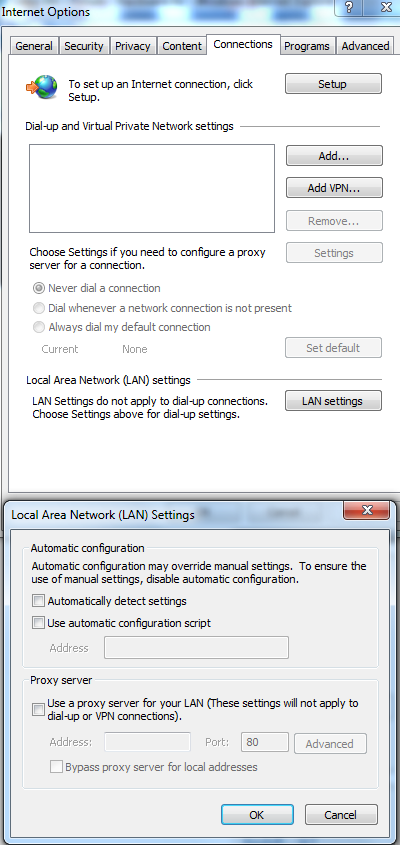
Task: Click the Setup button
Action: [x=333, y=84]
